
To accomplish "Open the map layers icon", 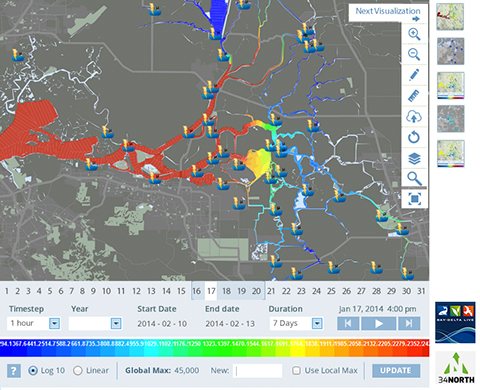I will coord(414,158).
